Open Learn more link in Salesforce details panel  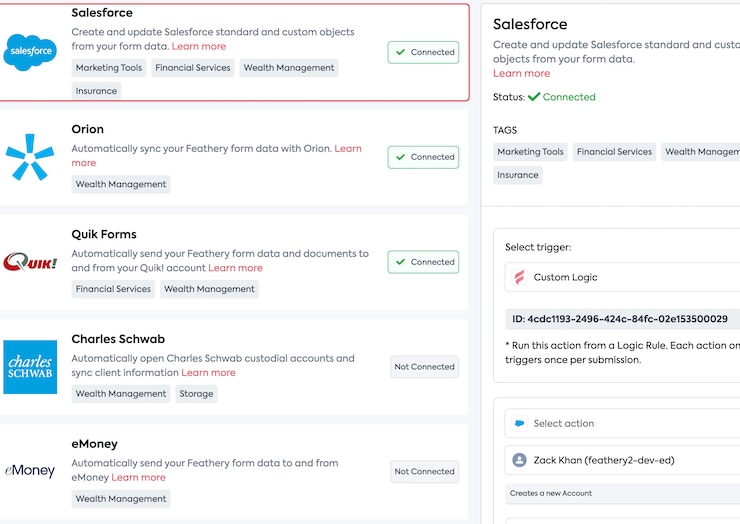point(521,73)
